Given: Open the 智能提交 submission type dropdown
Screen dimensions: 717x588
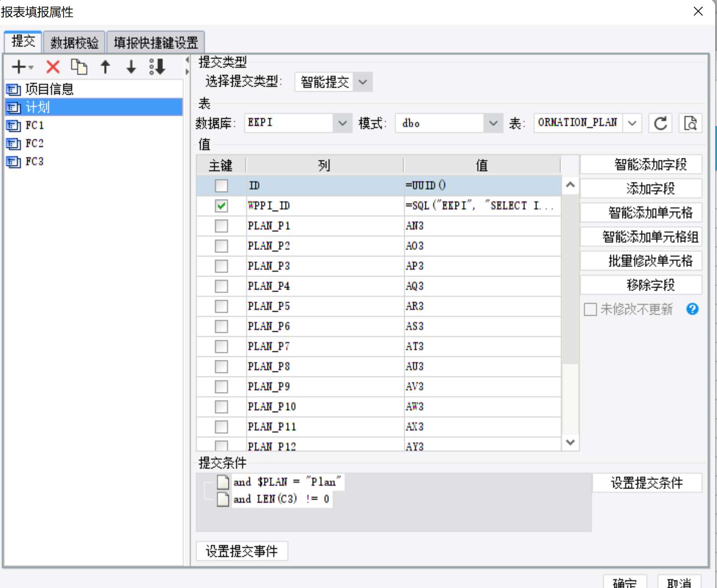Looking at the screenshot, I should tap(334, 82).
